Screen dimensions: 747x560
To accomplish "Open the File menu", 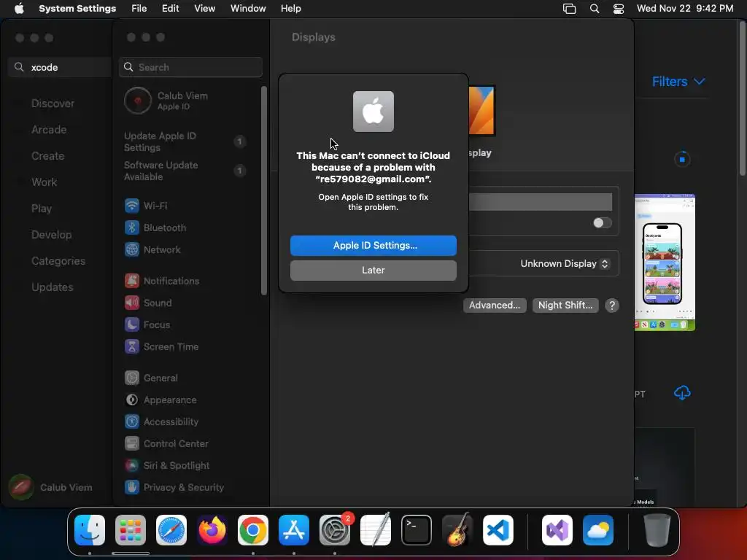I will pyautogui.click(x=139, y=9).
